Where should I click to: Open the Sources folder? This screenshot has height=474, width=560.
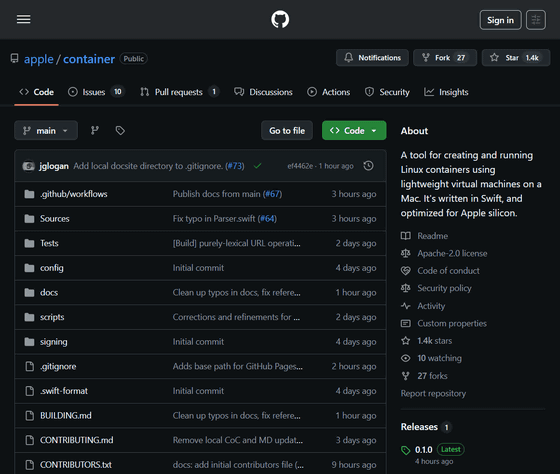(x=55, y=219)
